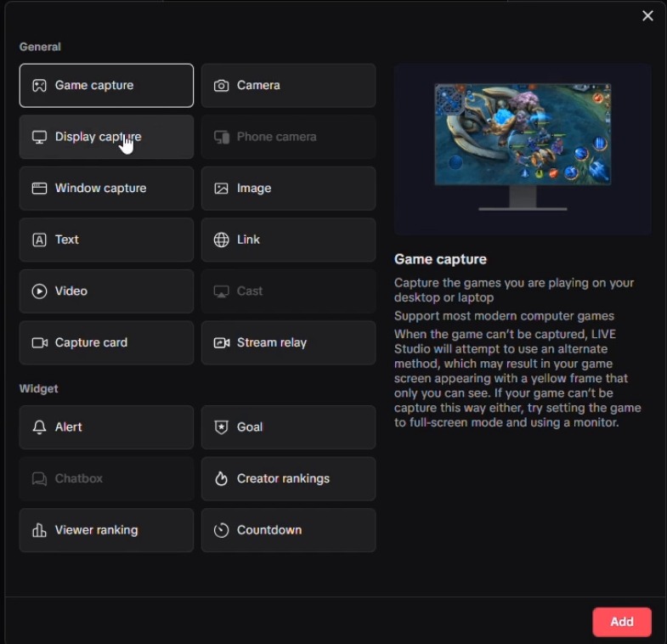This screenshot has width=667, height=644.
Task: Choose Camera source label
Action: click(x=258, y=86)
